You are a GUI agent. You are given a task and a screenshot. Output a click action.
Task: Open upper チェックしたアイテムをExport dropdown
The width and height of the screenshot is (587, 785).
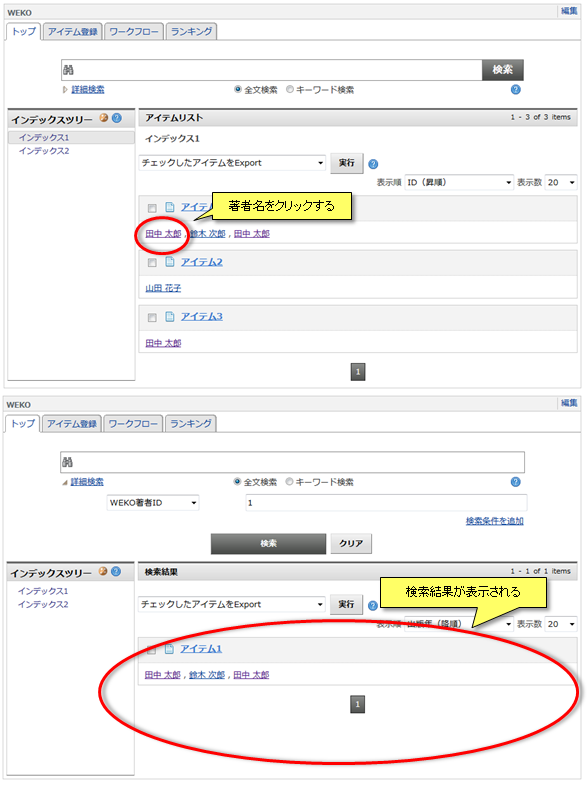click(232, 163)
